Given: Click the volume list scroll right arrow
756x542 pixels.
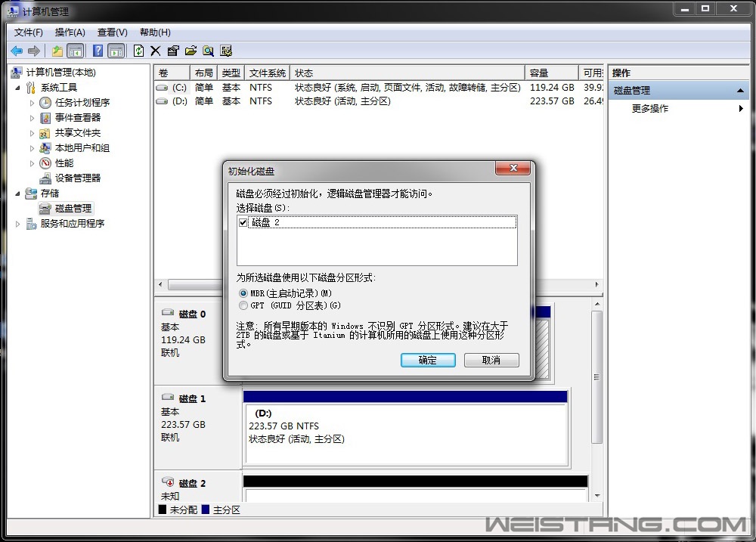Looking at the screenshot, I should (x=597, y=284).
